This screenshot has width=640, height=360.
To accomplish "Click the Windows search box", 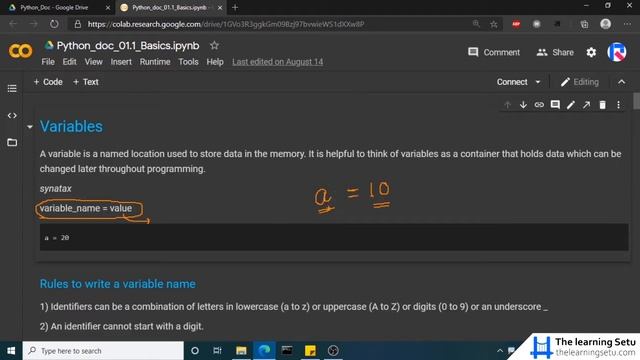I will click(x=103, y=351).
